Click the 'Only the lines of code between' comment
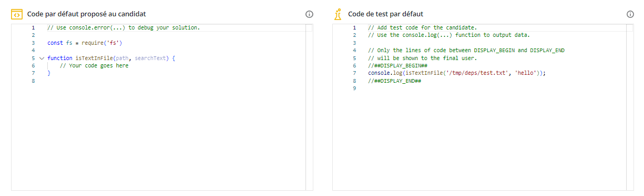644x196 pixels. pos(466,51)
